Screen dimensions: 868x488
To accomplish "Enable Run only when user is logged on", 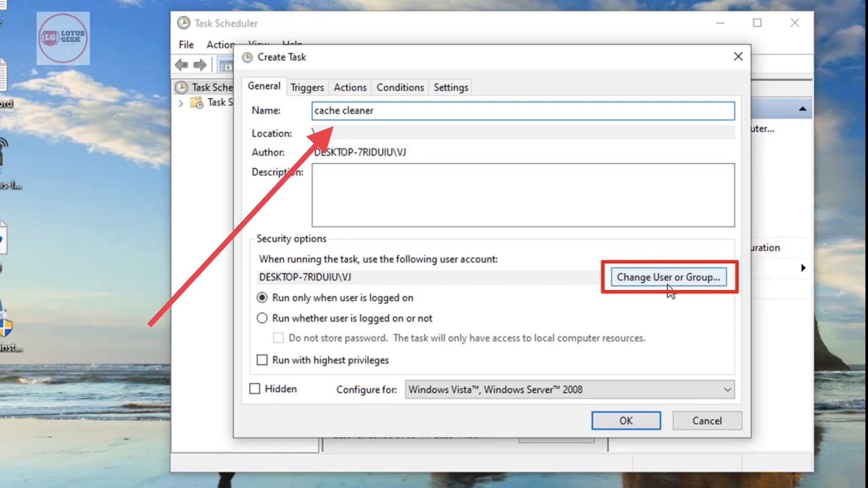I will (x=261, y=298).
